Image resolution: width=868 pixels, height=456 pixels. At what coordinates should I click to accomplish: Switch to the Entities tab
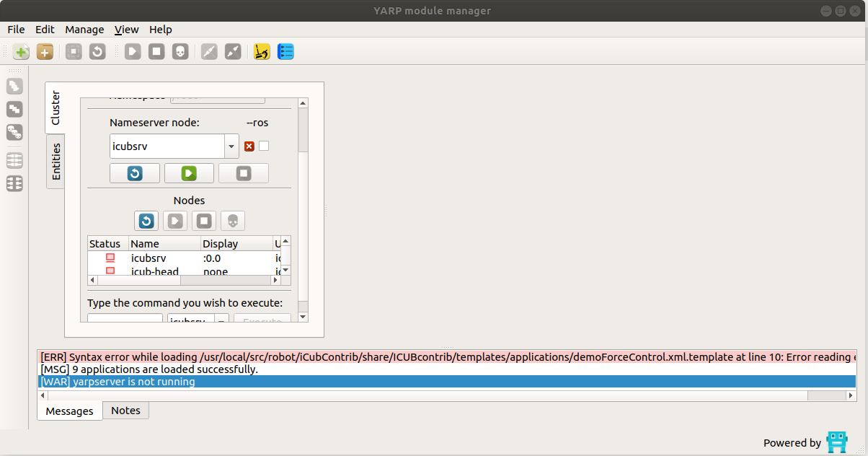56,161
